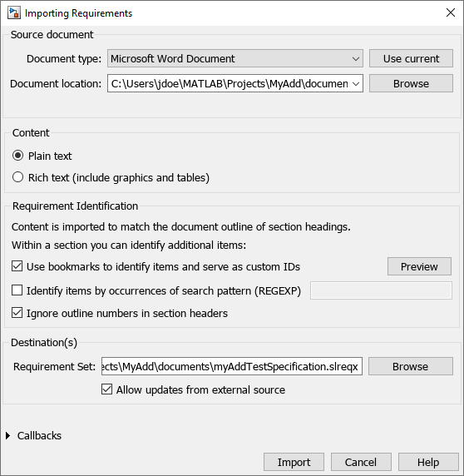Click the Importing Requirements window icon
Viewport: 464px width, 476px height.
point(14,13)
